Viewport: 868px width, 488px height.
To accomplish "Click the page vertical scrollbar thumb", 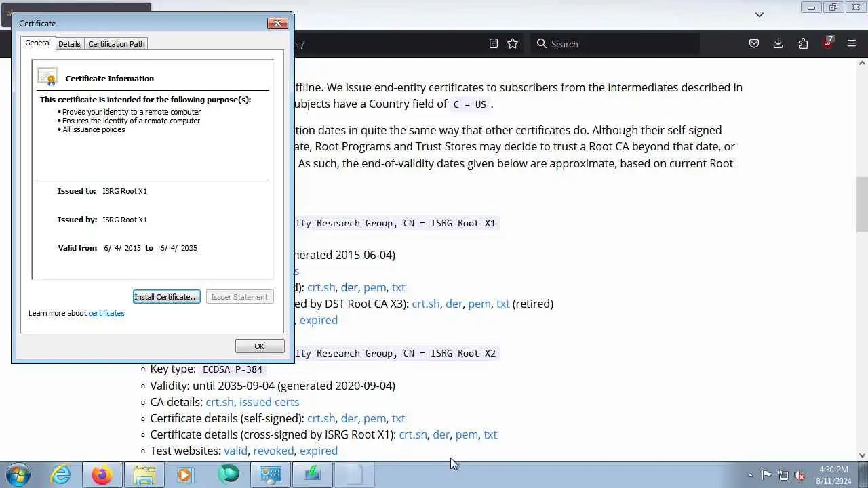I will point(862,204).
